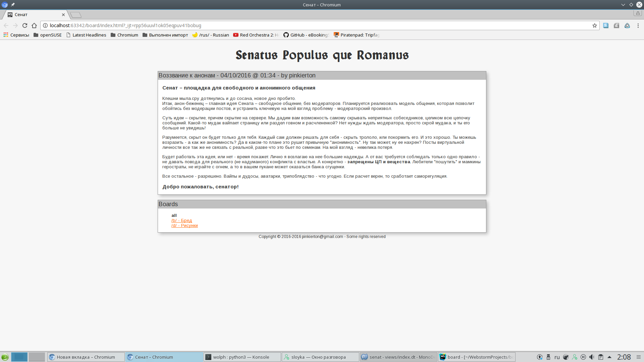644x362 pixels.
Task: Click the Boards section header
Action: coord(322,204)
